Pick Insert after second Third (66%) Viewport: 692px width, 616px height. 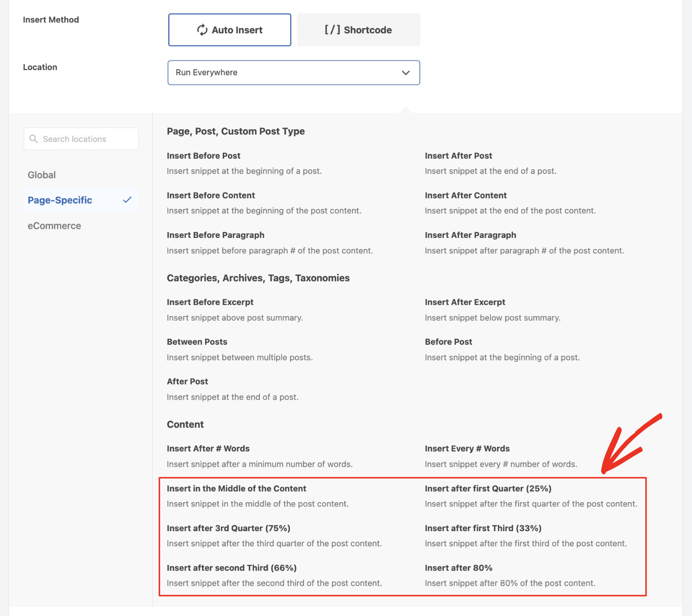click(x=232, y=568)
